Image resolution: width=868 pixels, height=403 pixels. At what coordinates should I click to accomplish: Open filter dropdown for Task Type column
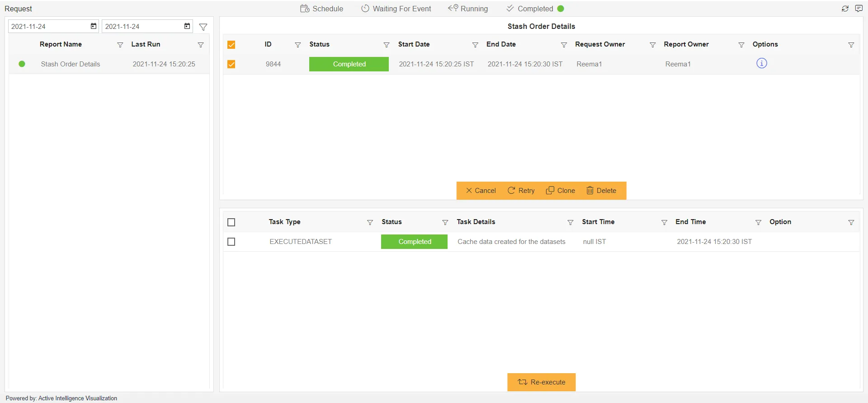[x=370, y=222]
